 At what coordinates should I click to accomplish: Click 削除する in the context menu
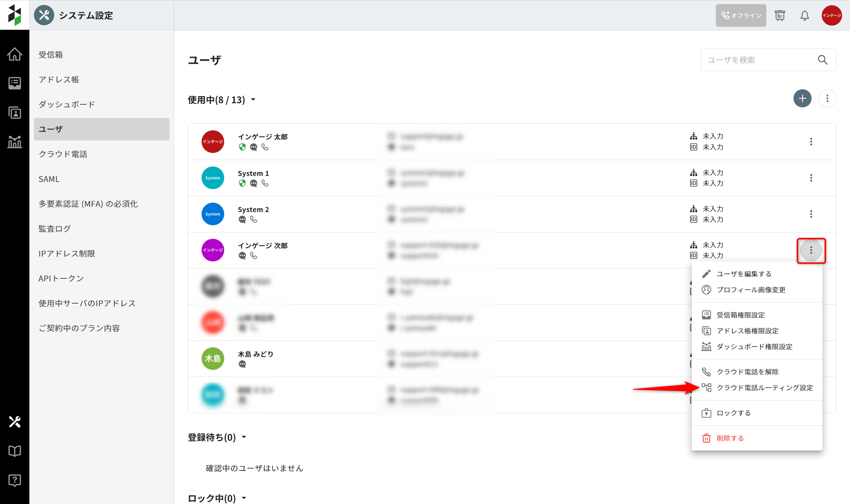tap(730, 438)
